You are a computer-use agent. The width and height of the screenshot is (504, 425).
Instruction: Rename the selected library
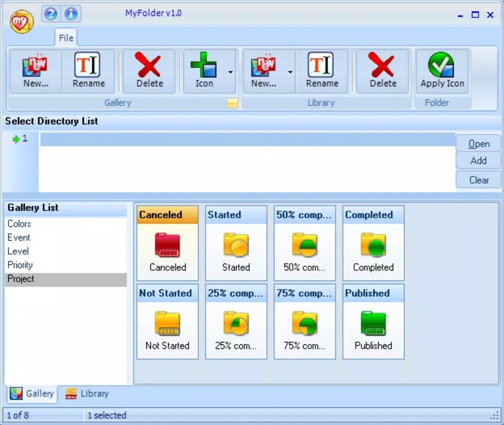click(322, 71)
